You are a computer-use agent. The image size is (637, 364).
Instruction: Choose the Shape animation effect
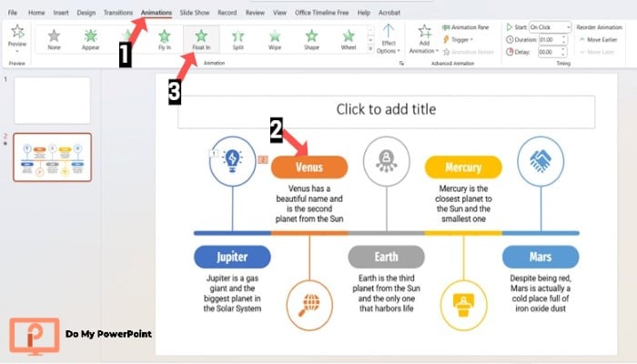point(311,39)
